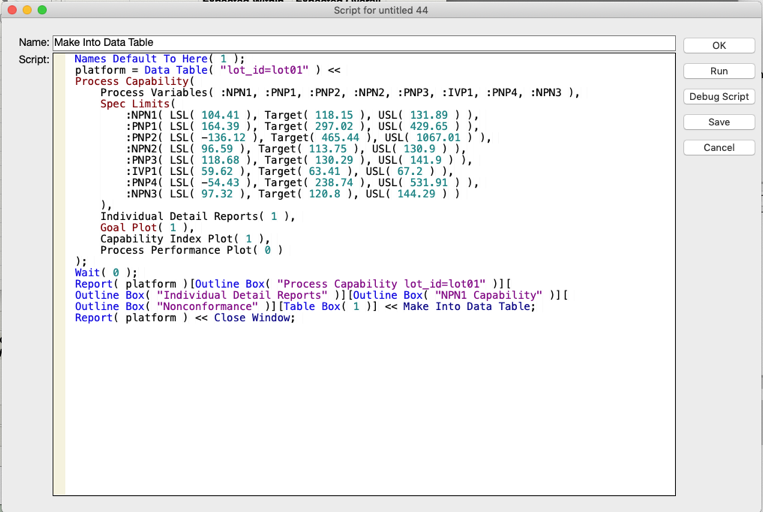Open Debug Script
This screenshot has height=512, width=763.
[x=719, y=96]
